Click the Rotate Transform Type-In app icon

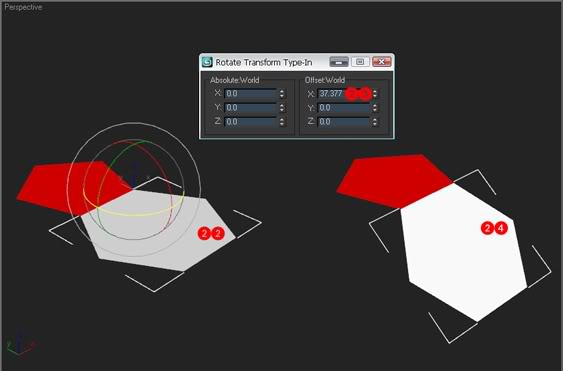[x=207, y=62]
